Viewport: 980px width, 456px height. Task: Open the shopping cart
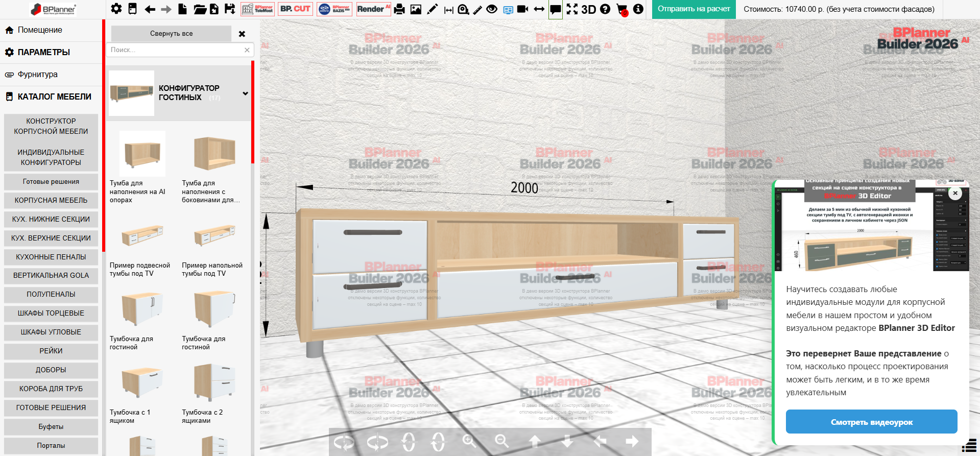[x=622, y=10]
